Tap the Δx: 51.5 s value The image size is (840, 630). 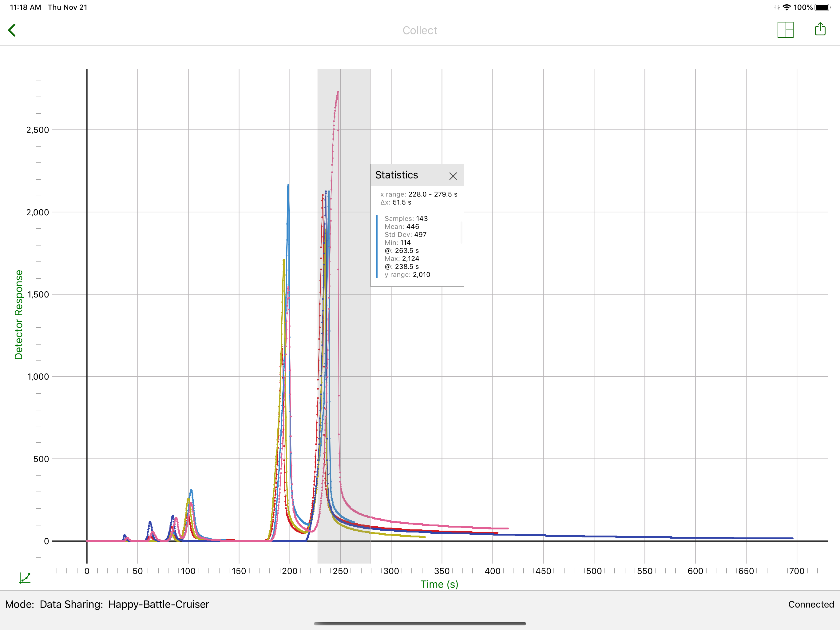(396, 202)
